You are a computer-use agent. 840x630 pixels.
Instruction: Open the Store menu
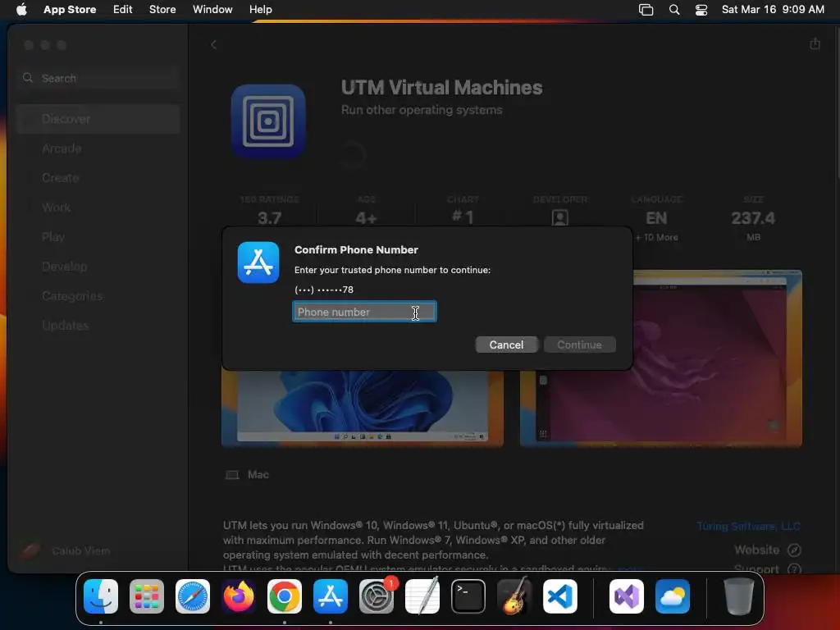[162, 9]
